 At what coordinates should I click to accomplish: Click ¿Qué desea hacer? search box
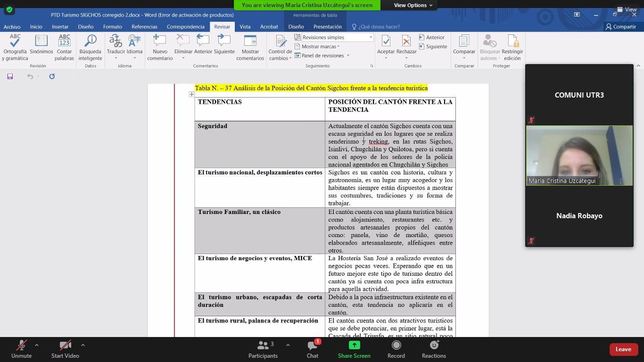tap(376, 27)
